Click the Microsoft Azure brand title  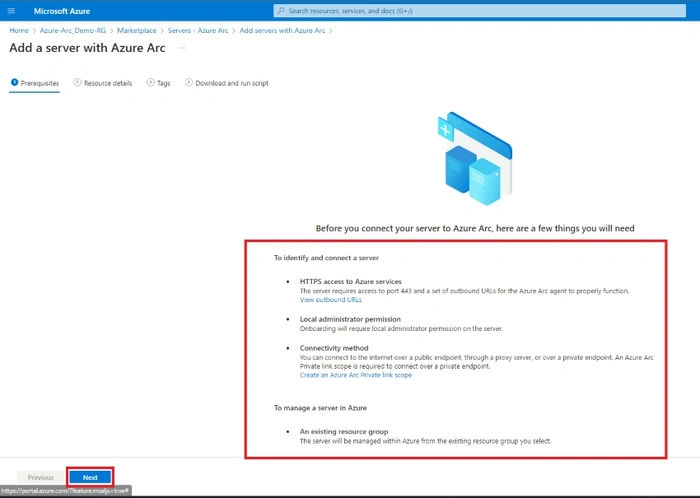tap(62, 11)
